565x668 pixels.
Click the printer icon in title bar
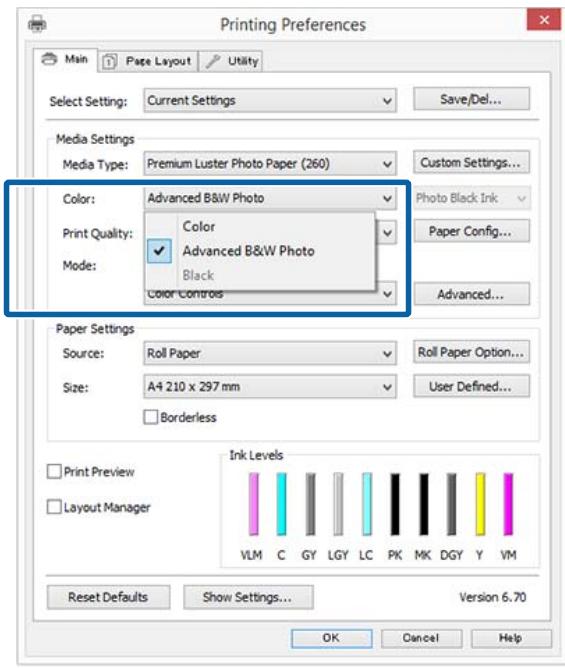coord(37,24)
